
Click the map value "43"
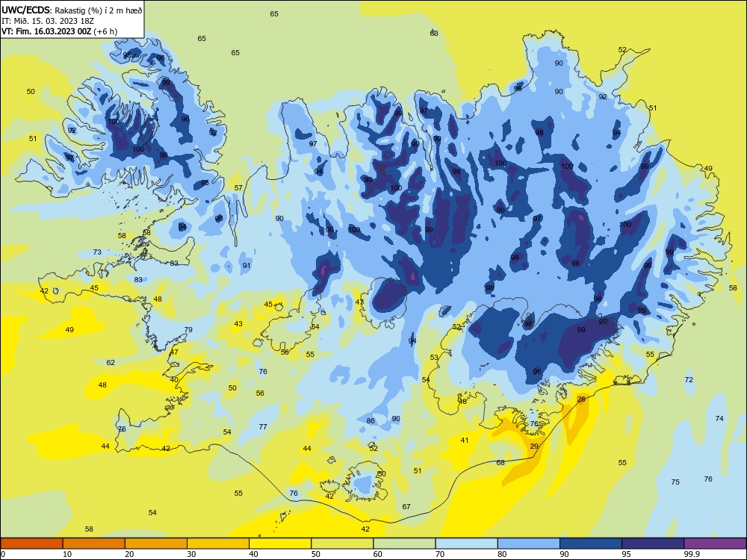click(x=238, y=324)
